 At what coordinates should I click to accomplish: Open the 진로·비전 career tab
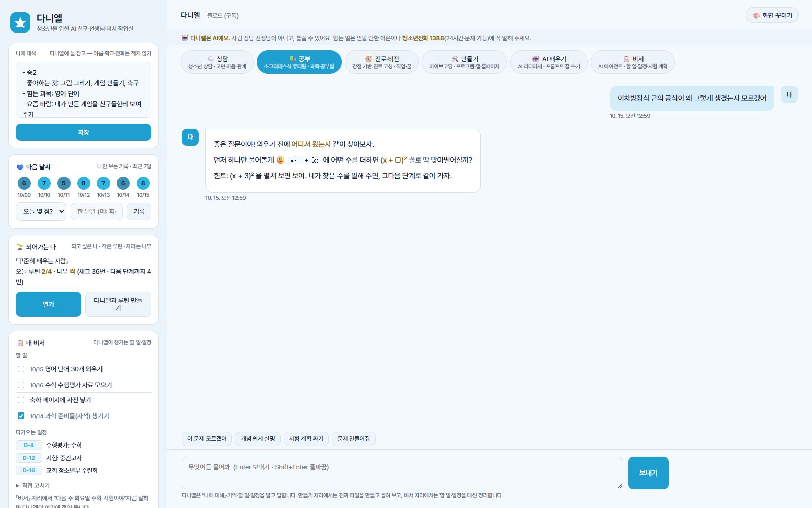click(x=382, y=62)
